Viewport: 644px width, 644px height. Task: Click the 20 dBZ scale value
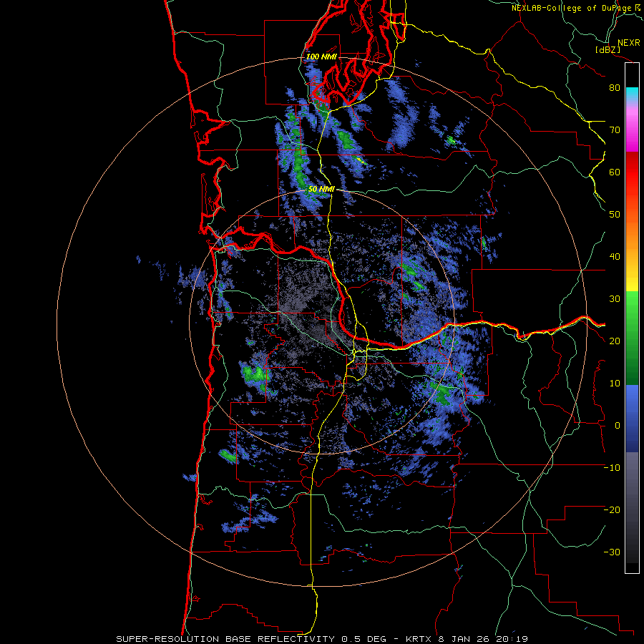(615, 341)
